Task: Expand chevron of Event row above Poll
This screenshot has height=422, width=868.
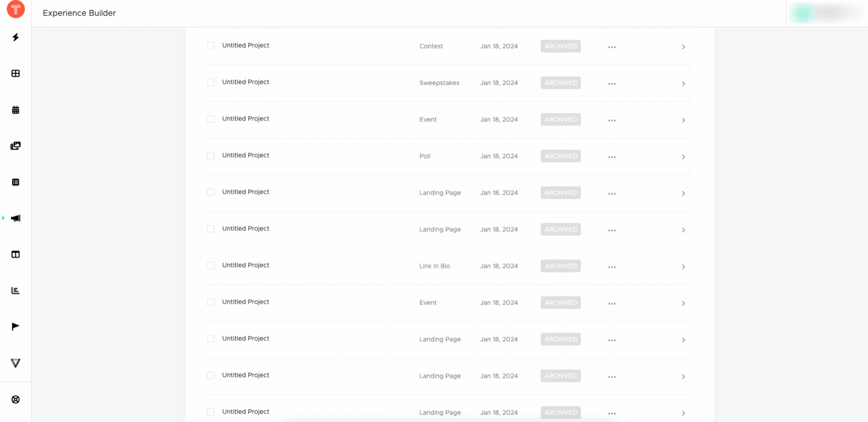Action: (x=683, y=120)
